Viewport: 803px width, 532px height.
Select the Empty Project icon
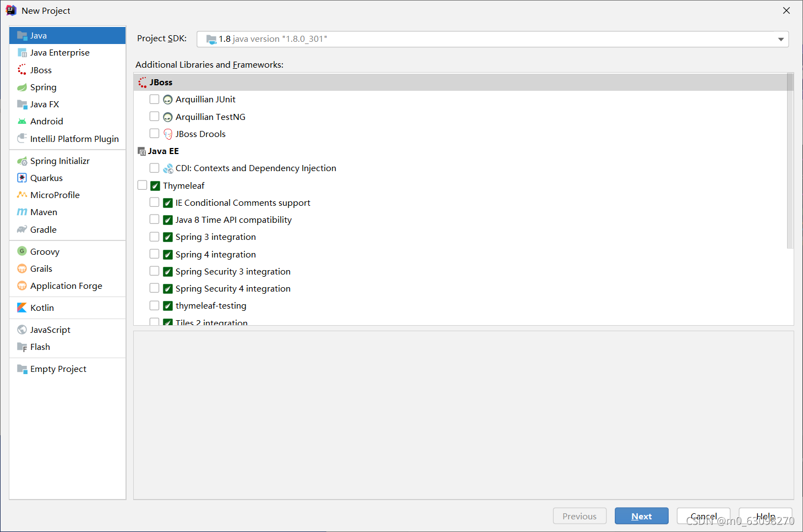[x=22, y=369]
